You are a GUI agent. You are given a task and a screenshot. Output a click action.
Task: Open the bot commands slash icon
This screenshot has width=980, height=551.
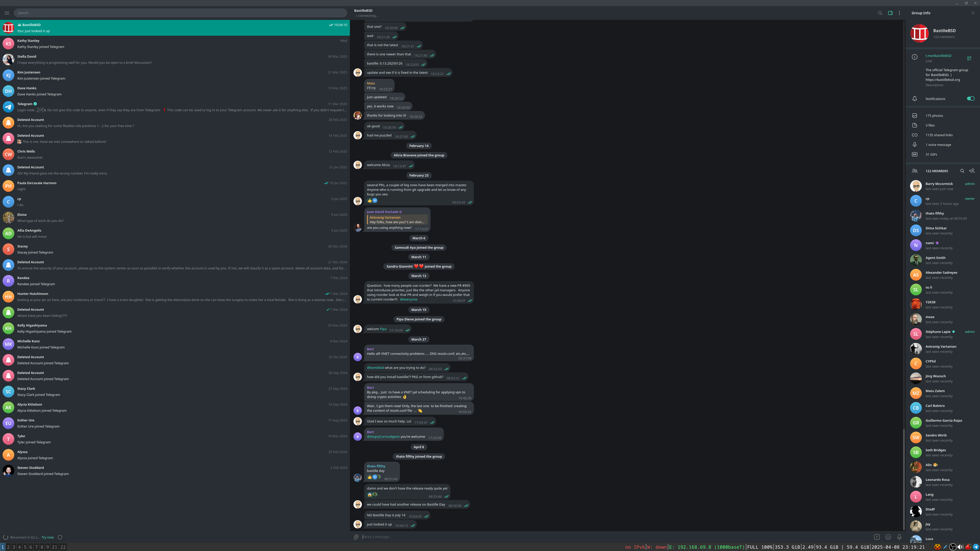coord(877,537)
